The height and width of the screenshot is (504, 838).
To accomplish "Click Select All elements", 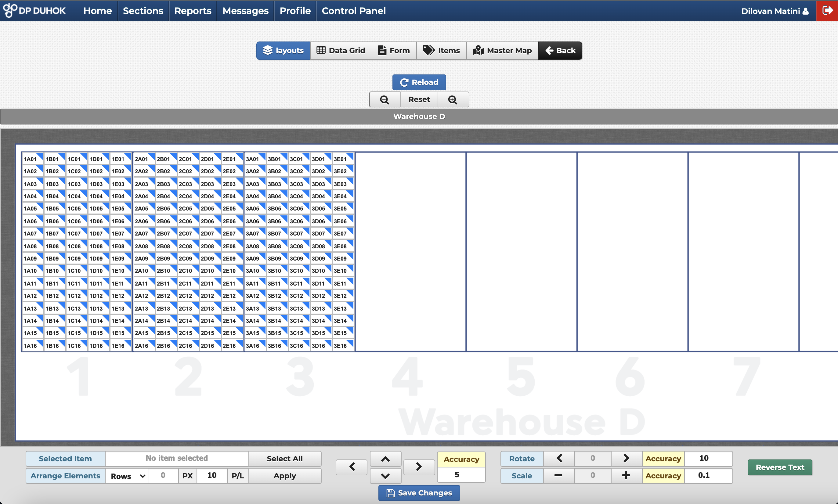I will coord(285,459).
